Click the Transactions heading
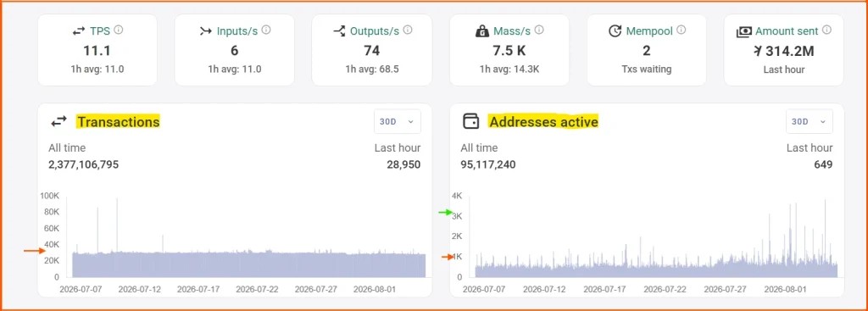This screenshot has height=311, width=868. 119,121
